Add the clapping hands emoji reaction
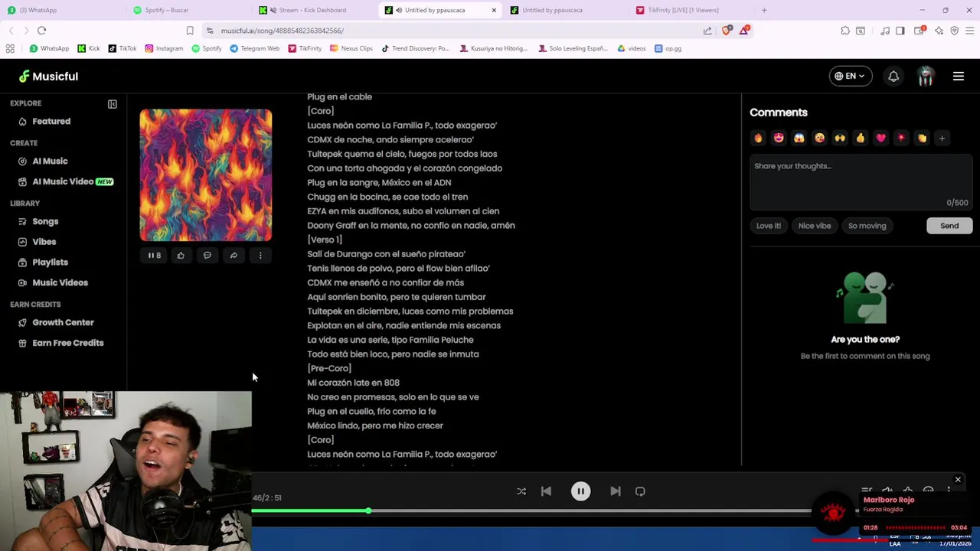Viewport: 980px width, 551px height. (x=922, y=138)
